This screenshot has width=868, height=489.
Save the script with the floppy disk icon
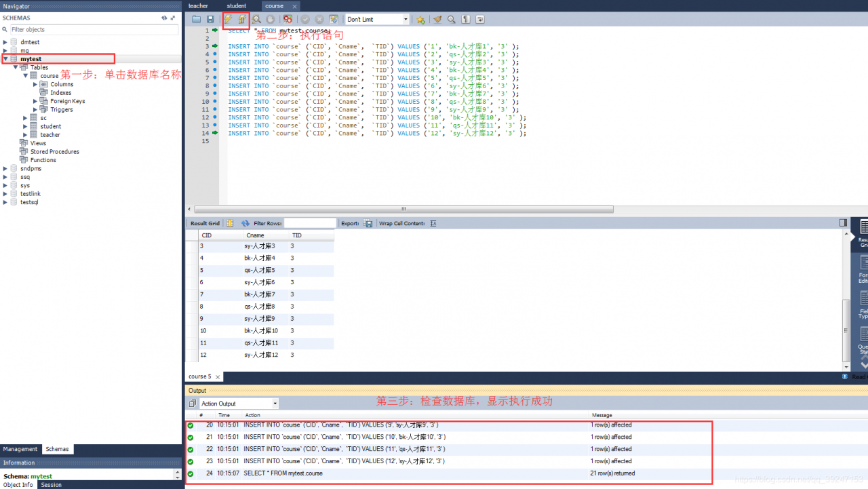click(x=210, y=20)
